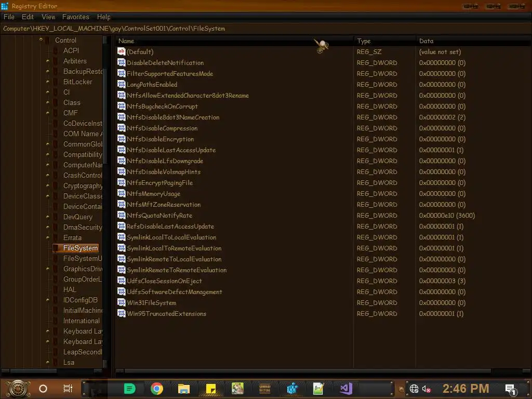Click the network globe tray icon
This screenshot has height=399, width=532.
point(414,389)
